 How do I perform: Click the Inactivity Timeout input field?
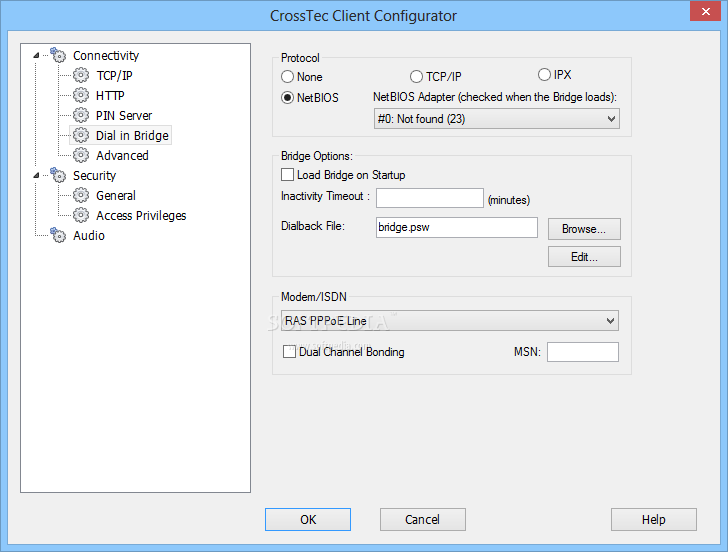430,198
